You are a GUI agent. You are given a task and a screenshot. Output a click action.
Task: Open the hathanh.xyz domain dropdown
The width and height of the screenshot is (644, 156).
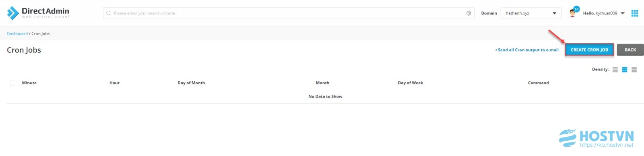coord(531,13)
